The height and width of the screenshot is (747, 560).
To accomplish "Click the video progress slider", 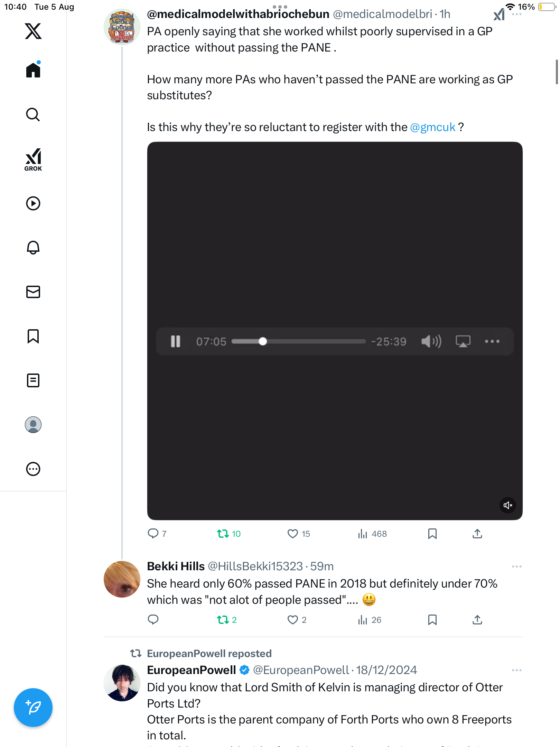I will (298, 341).
